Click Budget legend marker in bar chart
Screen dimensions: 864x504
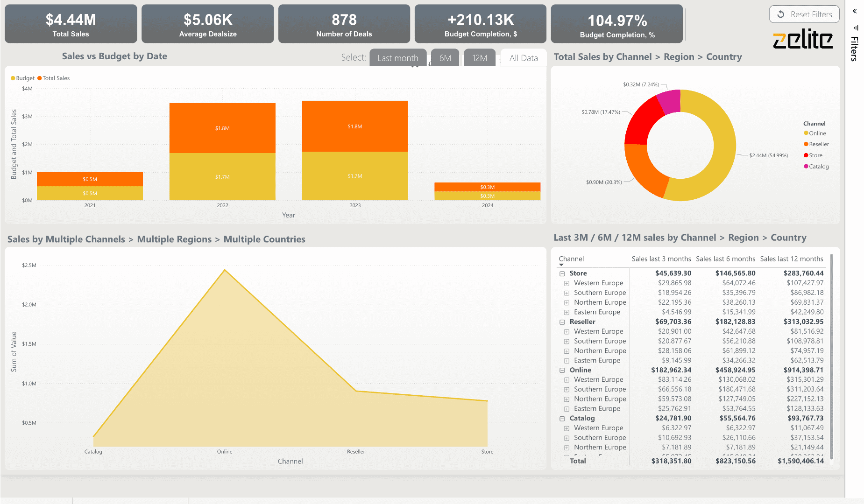pyautogui.click(x=13, y=78)
